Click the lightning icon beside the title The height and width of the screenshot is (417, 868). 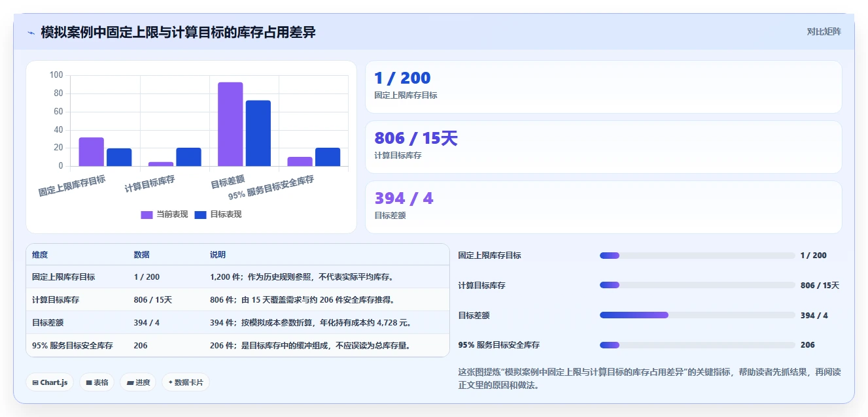point(31,33)
